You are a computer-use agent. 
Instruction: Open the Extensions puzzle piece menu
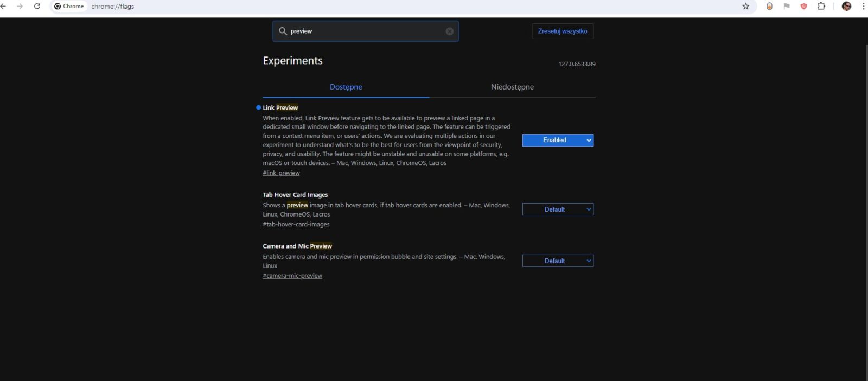tap(821, 7)
